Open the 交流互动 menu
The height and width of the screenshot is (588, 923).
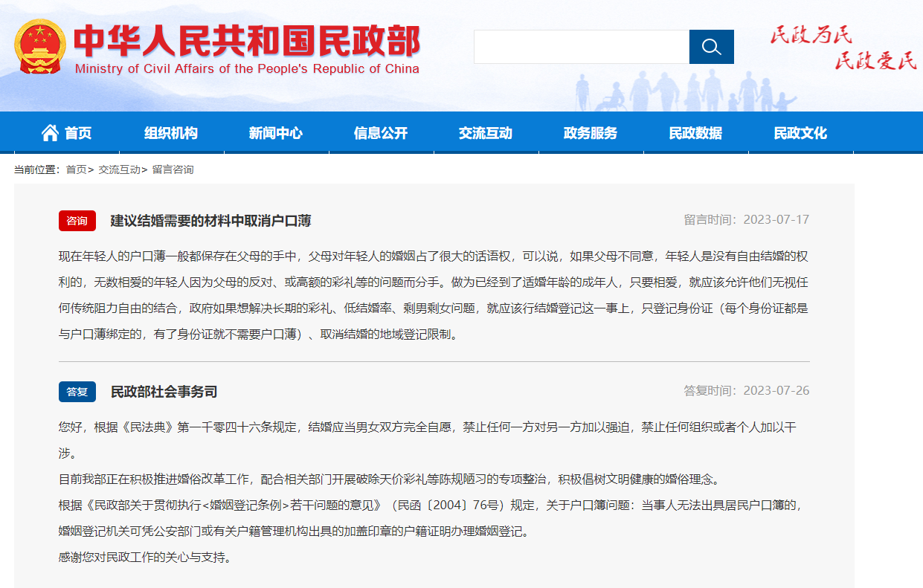point(486,133)
